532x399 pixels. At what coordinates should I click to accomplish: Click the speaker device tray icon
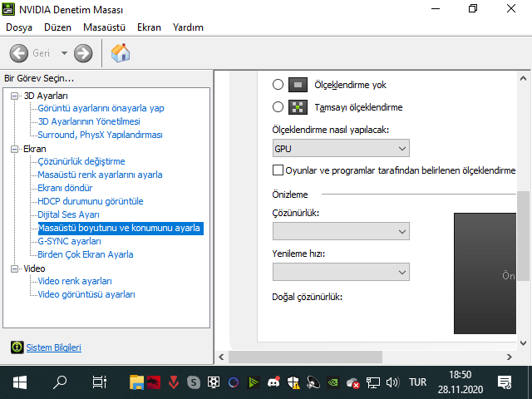[x=313, y=382]
